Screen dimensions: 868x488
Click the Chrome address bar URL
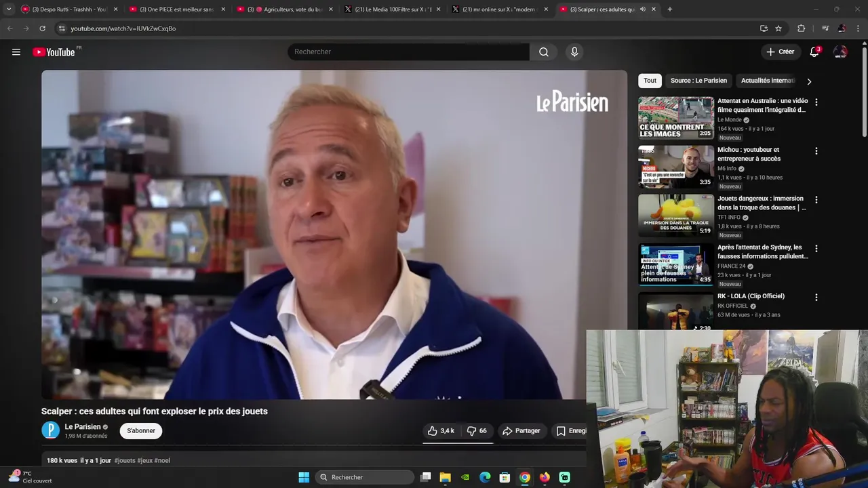tap(123, 28)
